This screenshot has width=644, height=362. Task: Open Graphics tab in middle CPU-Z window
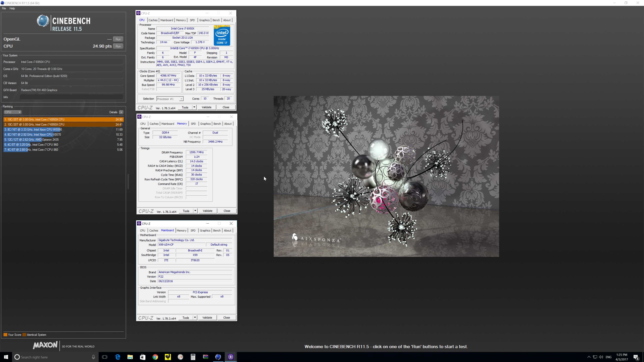click(205, 124)
